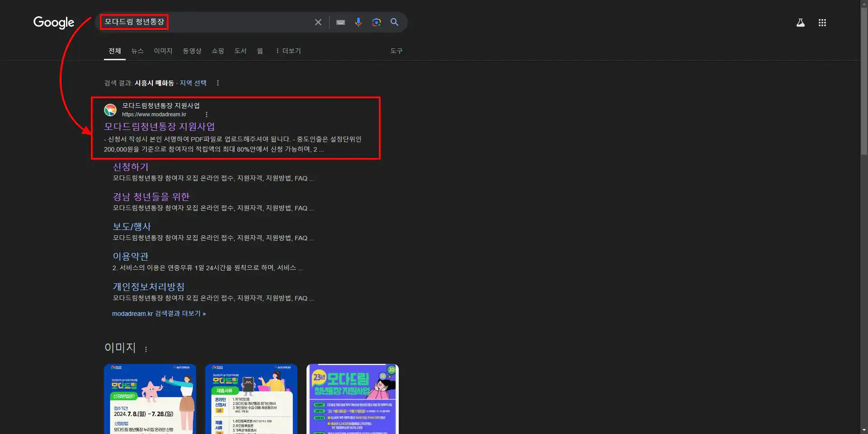Open Search Labs flask icon

(x=800, y=23)
